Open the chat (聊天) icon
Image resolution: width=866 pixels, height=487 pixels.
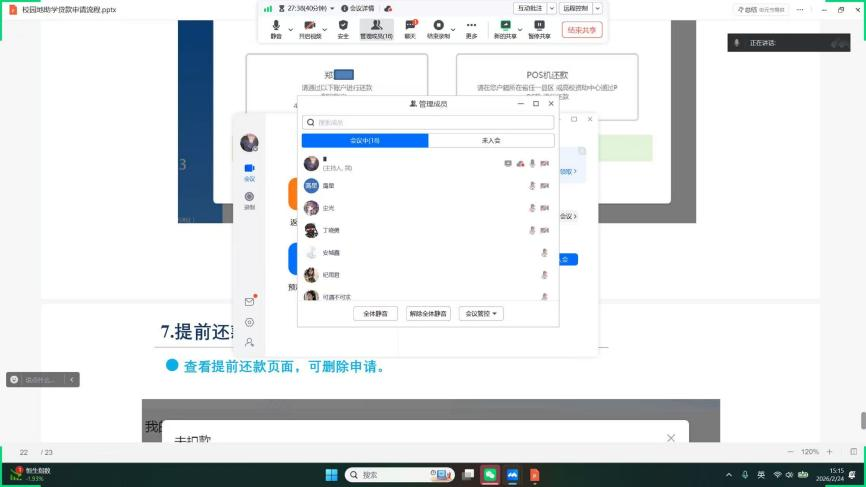(410, 25)
